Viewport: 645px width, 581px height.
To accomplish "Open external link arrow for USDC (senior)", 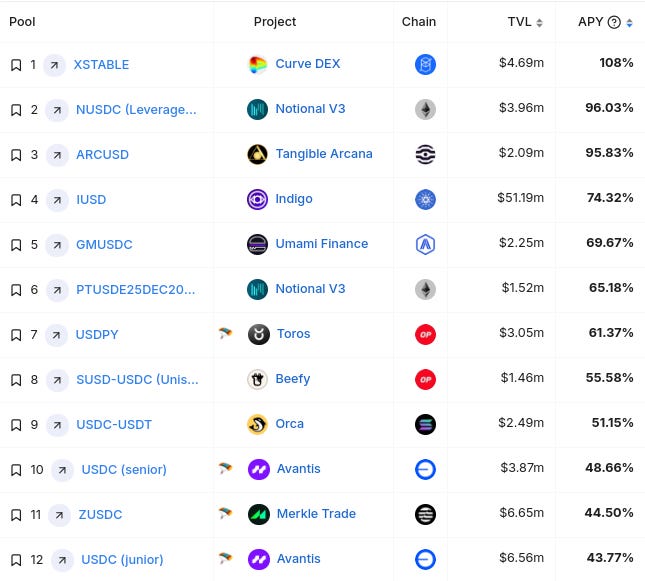I will (62, 470).
